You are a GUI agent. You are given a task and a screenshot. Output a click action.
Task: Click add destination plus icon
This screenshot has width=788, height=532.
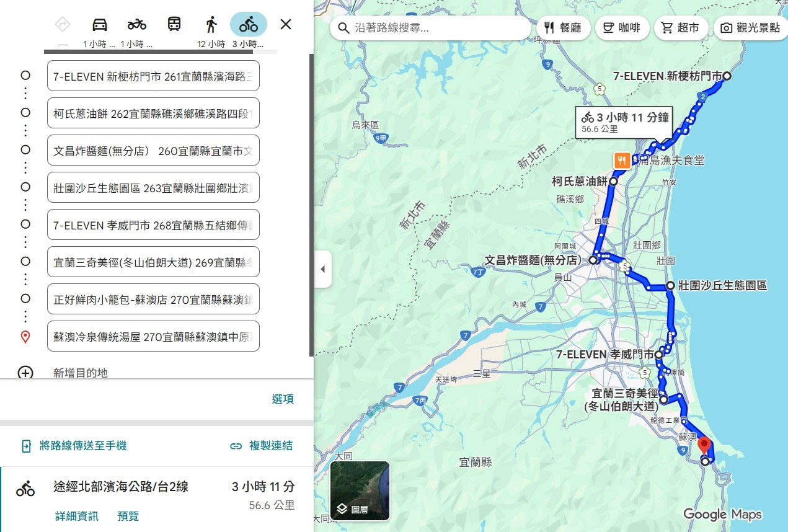tap(25, 373)
